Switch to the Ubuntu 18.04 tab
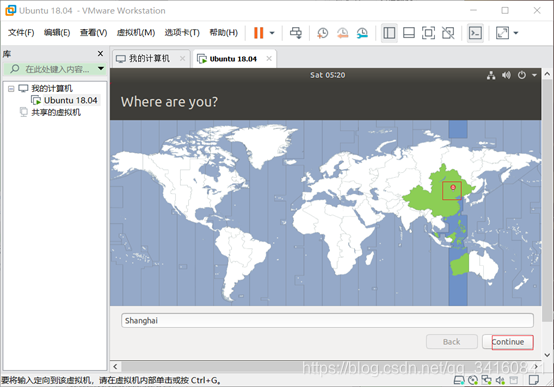The image size is (554, 387). pos(233,59)
